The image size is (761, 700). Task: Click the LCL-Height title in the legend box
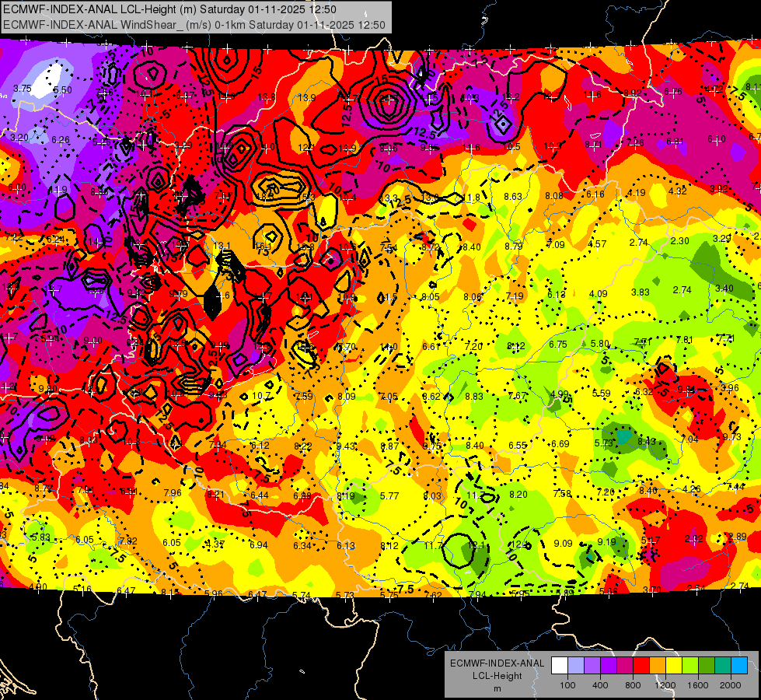pos(497,676)
